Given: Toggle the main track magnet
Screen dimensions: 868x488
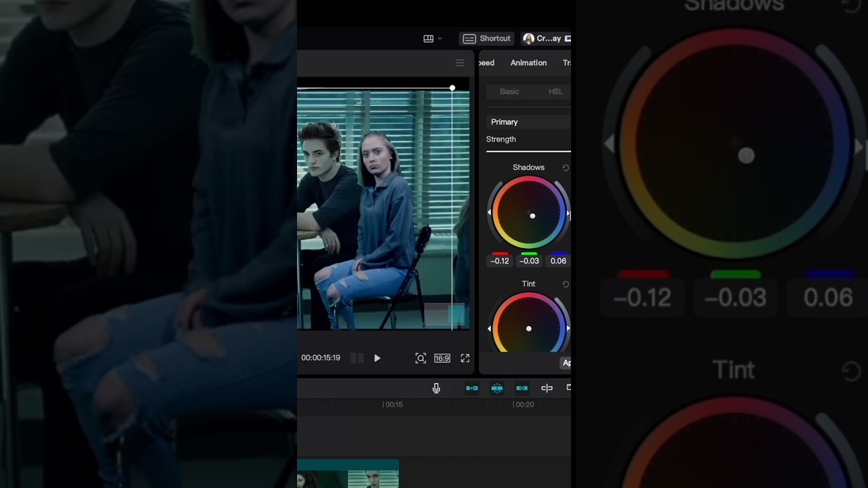Looking at the screenshot, I should pyautogui.click(x=472, y=388).
